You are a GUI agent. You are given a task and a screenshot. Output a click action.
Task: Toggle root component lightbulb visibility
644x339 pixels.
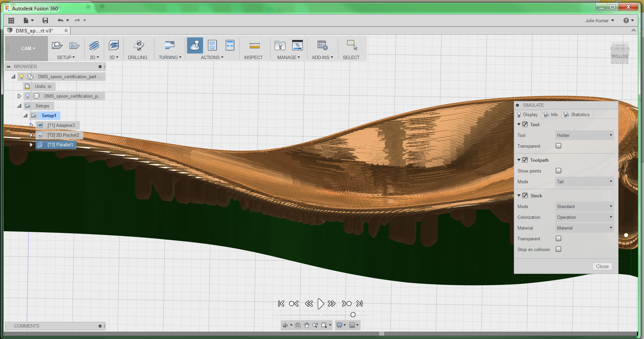[x=22, y=77]
